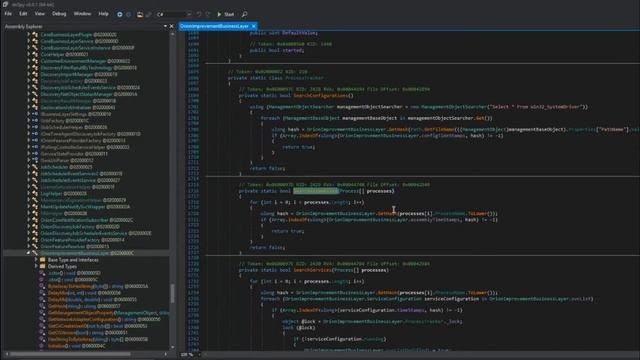
Task: Expand the JobScheduler class node
Action: point(29,167)
